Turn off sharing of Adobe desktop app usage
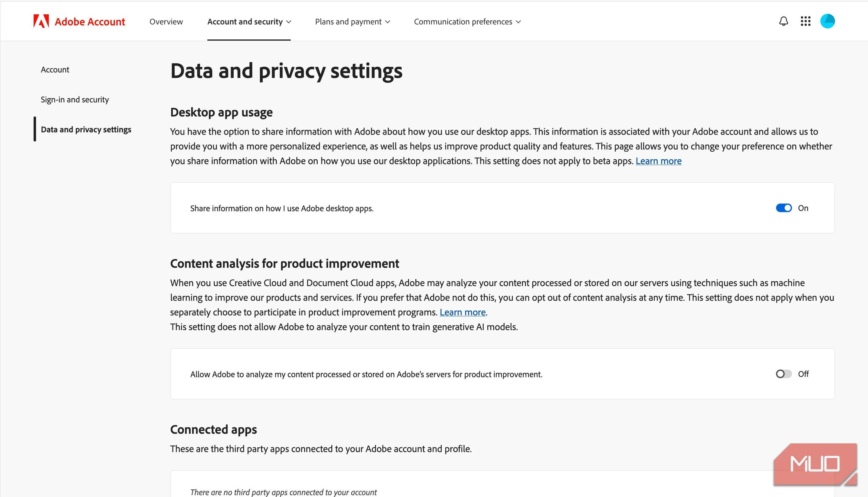Viewport: 868px width, 497px height. (x=784, y=208)
